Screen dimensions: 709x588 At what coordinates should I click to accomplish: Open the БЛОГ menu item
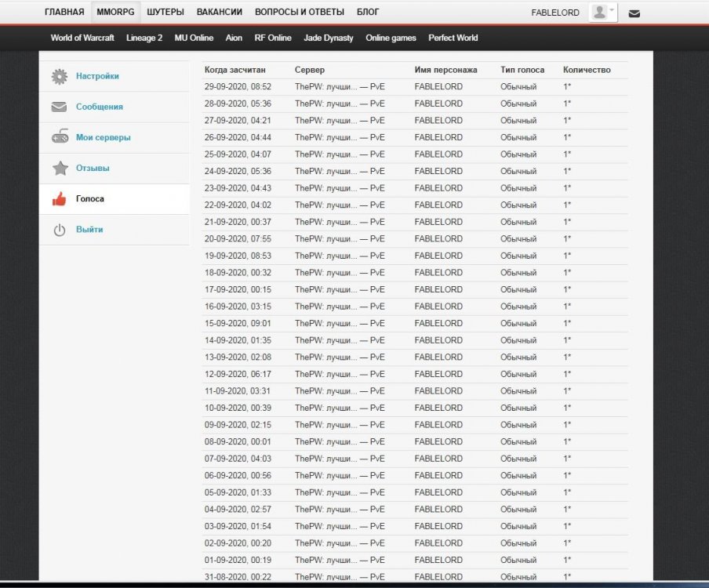(x=368, y=13)
